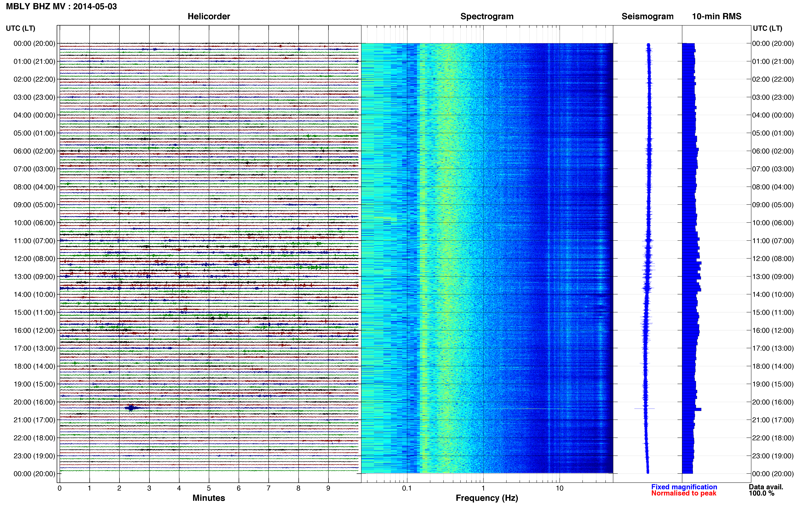Click the left-axis 06:00 (02:00) time label
Screen dimensions: 812x508
tap(34, 151)
